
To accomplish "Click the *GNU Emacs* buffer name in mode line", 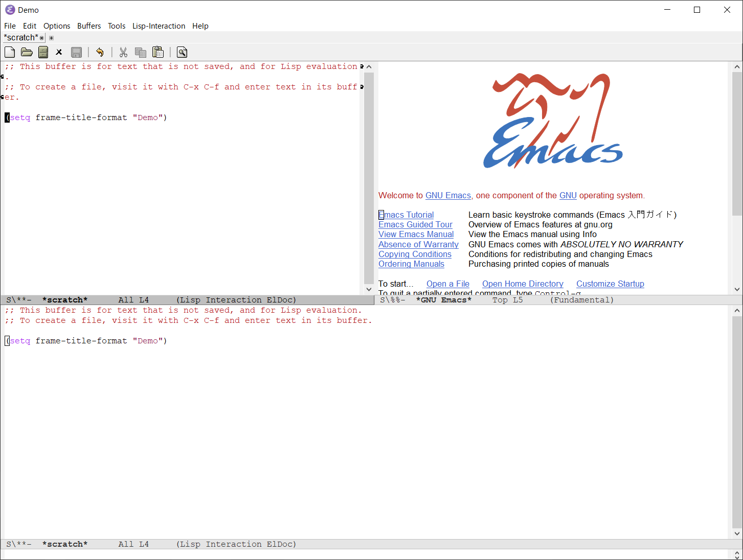I will 444,300.
